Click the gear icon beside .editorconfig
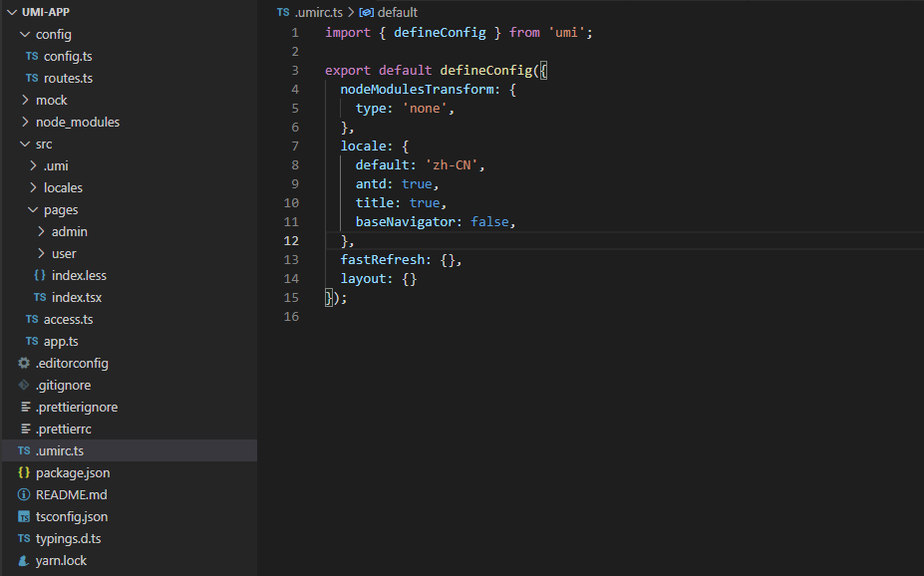This screenshot has width=924, height=576. pyautogui.click(x=24, y=363)
